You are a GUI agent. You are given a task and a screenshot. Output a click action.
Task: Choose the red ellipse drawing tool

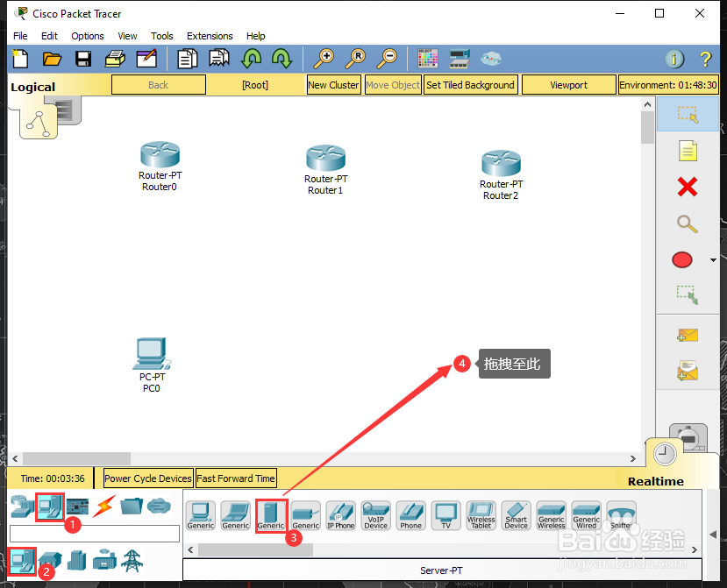(682, 259)
